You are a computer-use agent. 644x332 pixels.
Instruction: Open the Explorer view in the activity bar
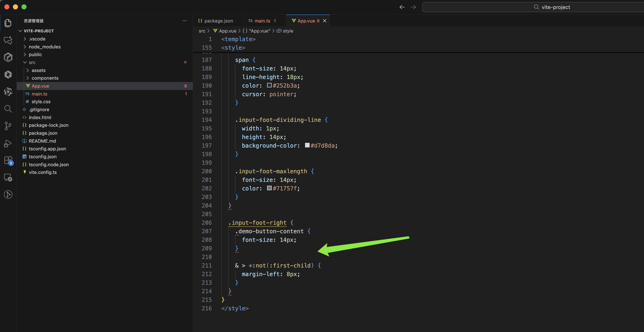coord(8,23)
